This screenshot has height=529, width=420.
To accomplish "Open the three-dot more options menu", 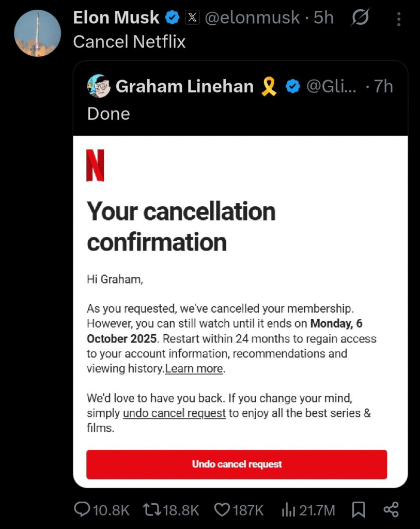I will pos(399,19).
